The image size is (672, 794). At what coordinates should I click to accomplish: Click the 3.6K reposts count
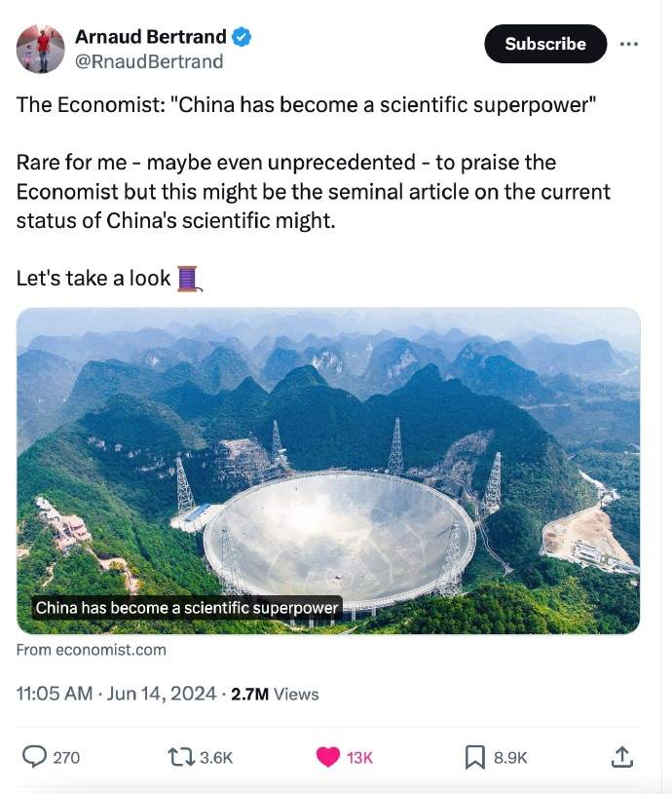tap(216, 757)
